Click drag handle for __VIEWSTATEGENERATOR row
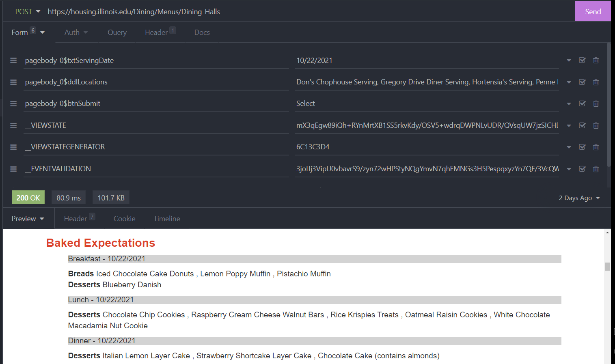The image size is (615, 364). tap(13, 147)
